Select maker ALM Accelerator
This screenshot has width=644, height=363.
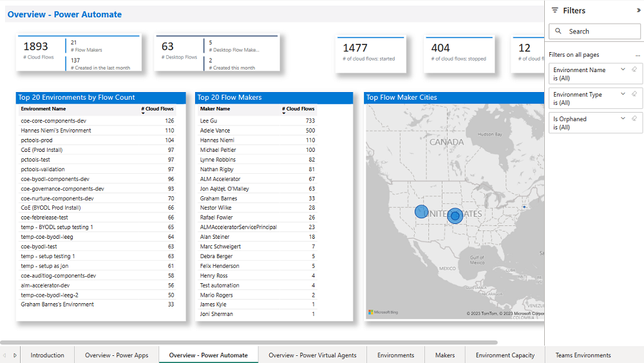(258, 179)
